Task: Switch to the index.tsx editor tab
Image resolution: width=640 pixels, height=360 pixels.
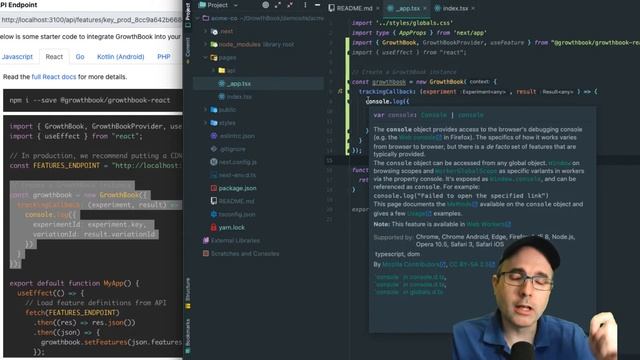Action: click(451, 8)
